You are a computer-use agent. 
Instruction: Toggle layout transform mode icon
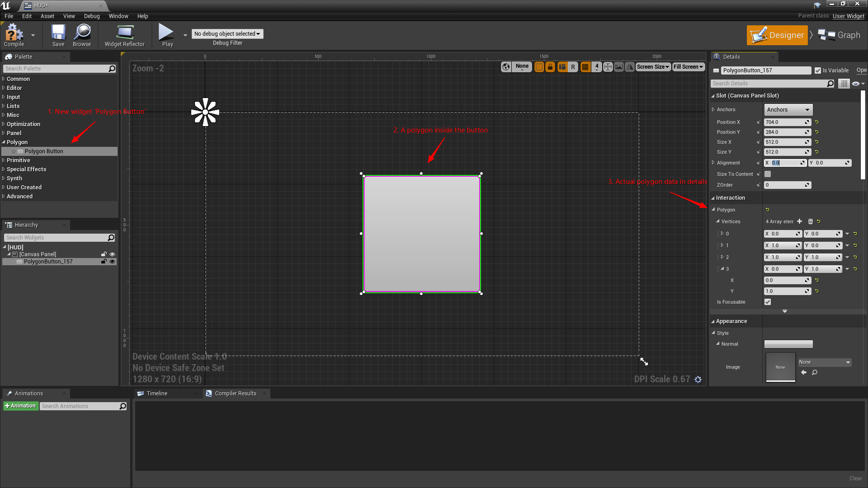tap(562, 67)
